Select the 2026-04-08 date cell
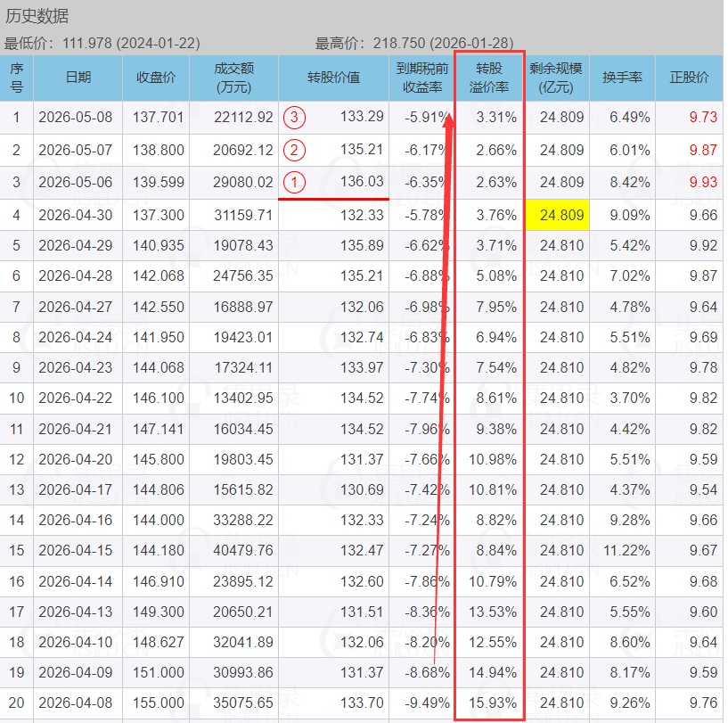 (75, 703)
